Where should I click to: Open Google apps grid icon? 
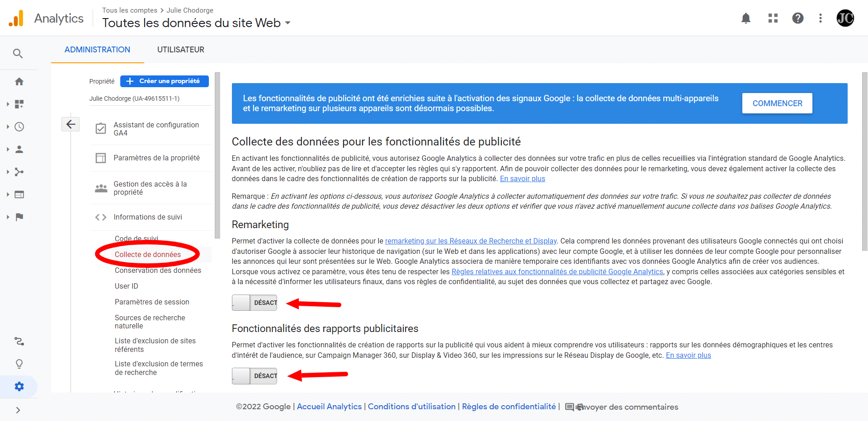click(773, 18)
